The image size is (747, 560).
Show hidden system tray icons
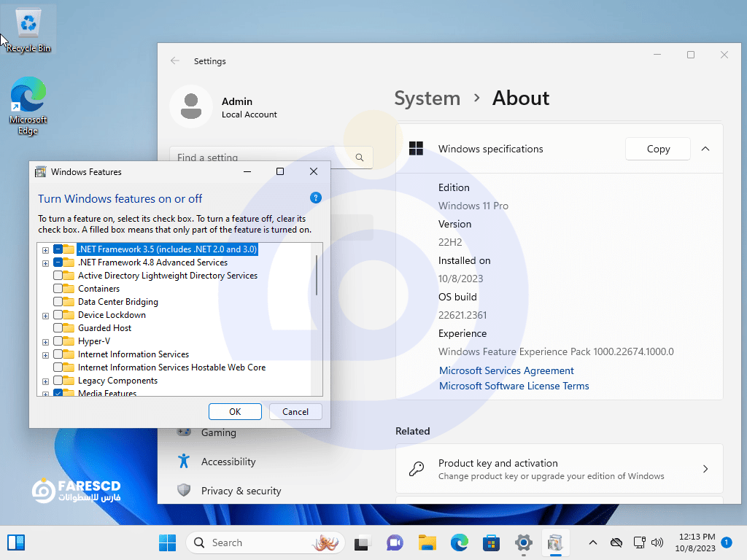pyautogui.click(x=592, y=542)
